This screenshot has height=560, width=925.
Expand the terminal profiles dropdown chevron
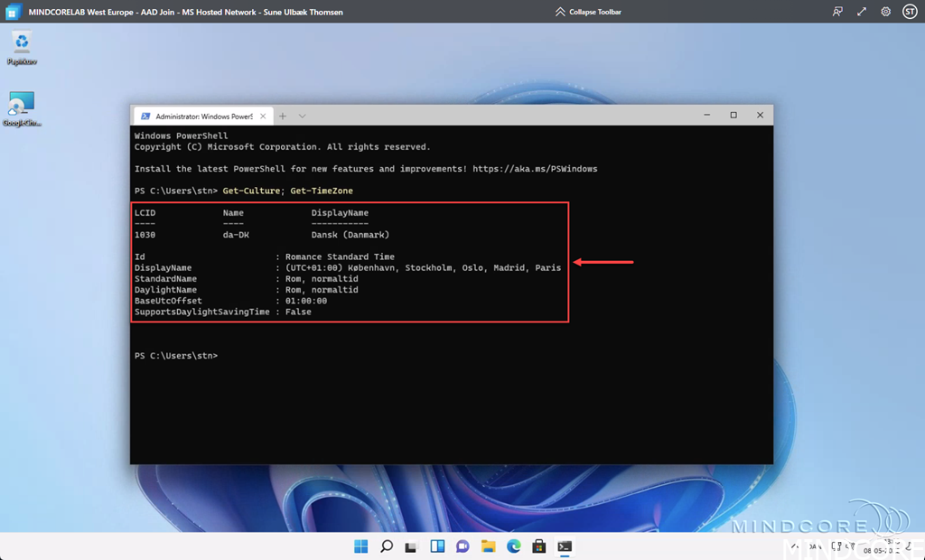coord(302,117)
